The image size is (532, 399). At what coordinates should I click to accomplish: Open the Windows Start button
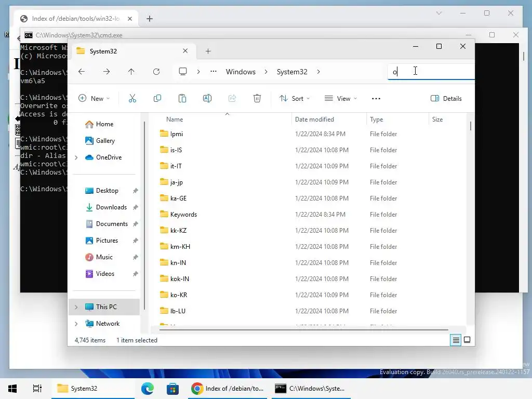(12, 389)
